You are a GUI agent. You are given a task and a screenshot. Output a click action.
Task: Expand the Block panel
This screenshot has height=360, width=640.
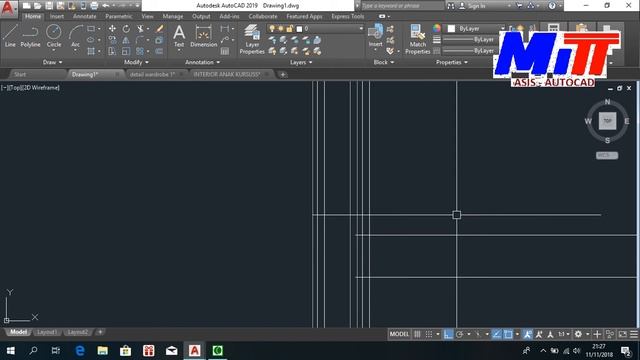coord(384,62)
